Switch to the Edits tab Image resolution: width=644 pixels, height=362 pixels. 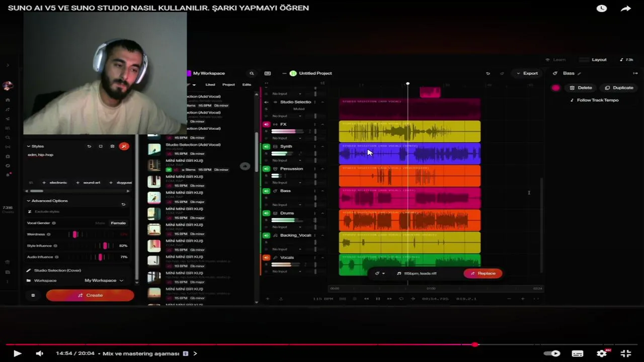[x=247, y=84]
